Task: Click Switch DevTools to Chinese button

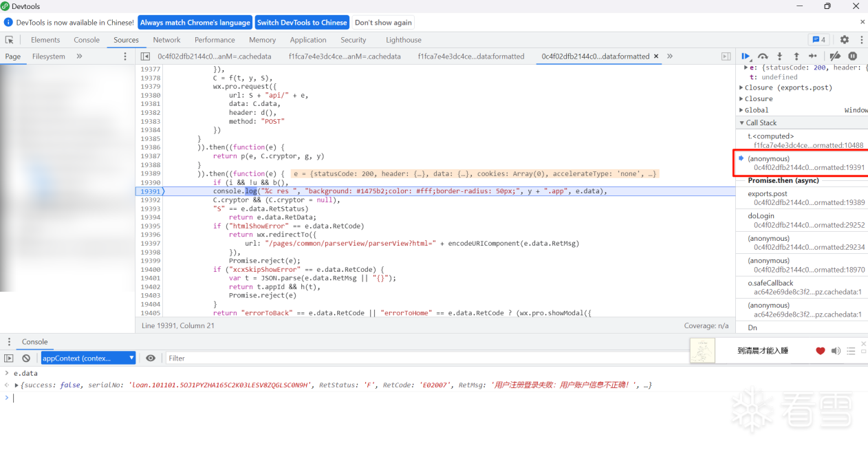Action: [x=302, y=23]
